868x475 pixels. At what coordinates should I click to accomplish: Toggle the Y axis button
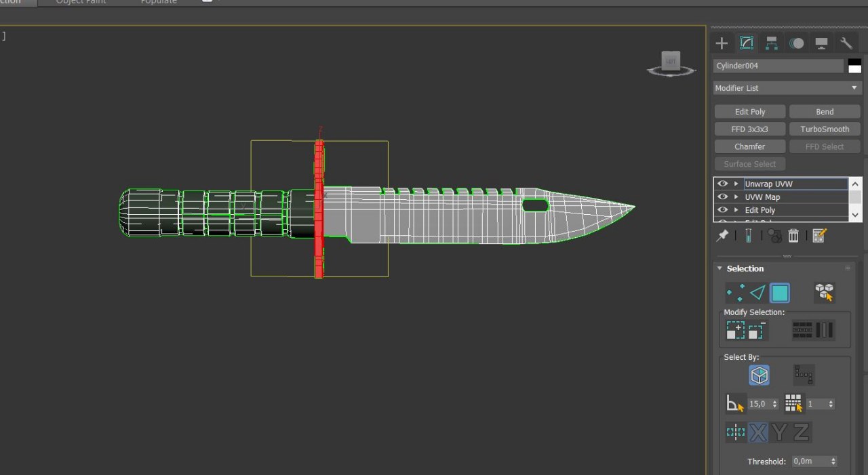coord(779,432)
